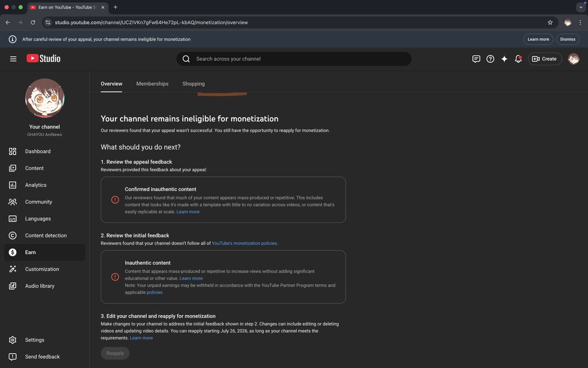Click the Reapply button
This screenshot has height=368, width=588.
115,353
